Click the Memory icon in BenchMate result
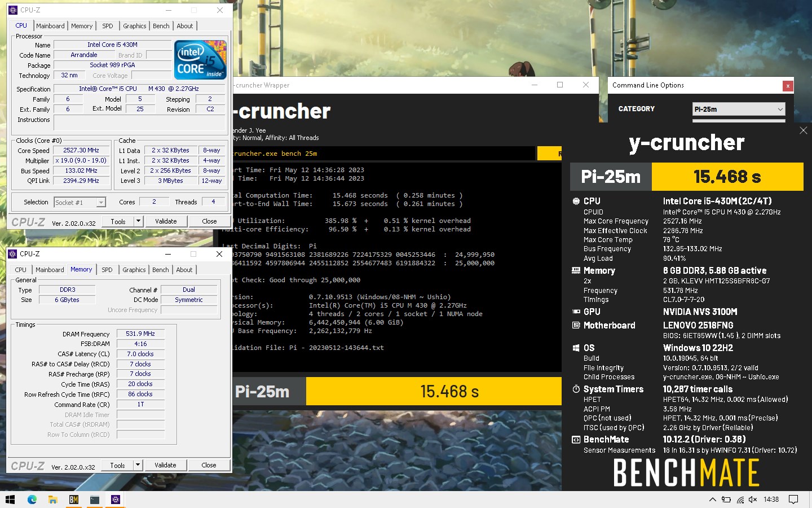Screen dimensions: 812x508 tap(576, 270)
